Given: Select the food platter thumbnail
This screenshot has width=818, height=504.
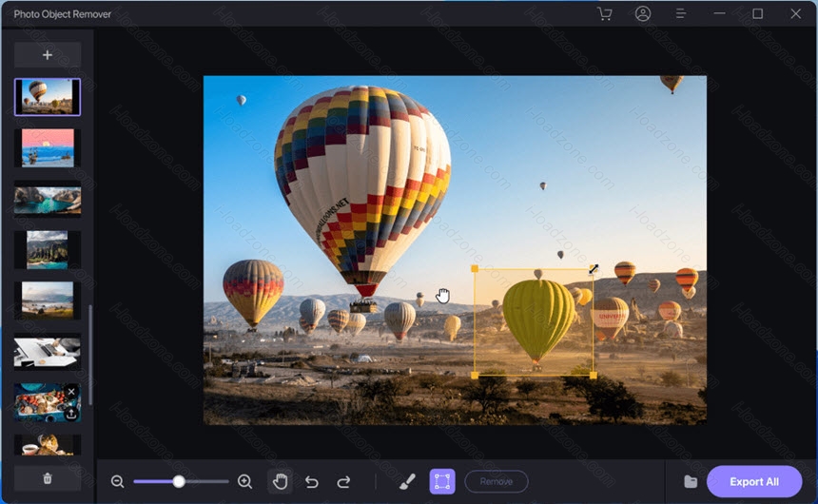Looking at the screenshot, I should coord(42,403).
